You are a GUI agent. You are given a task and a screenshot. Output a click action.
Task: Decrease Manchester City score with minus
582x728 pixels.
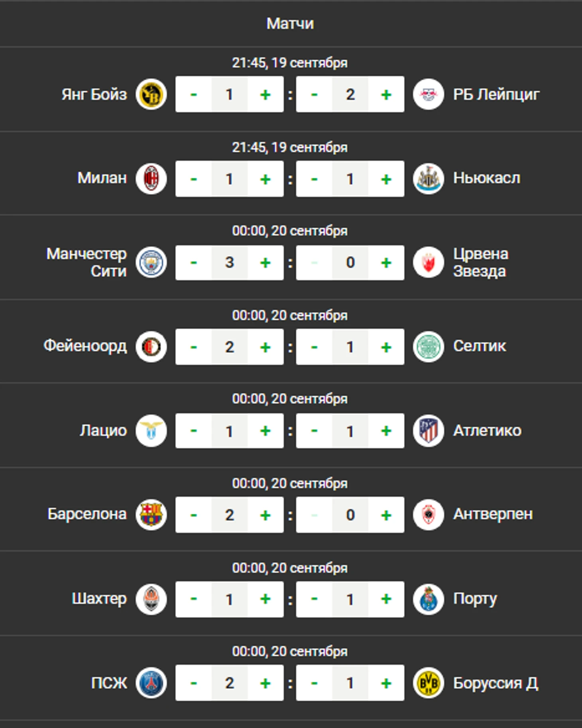(x=193, y=262)
